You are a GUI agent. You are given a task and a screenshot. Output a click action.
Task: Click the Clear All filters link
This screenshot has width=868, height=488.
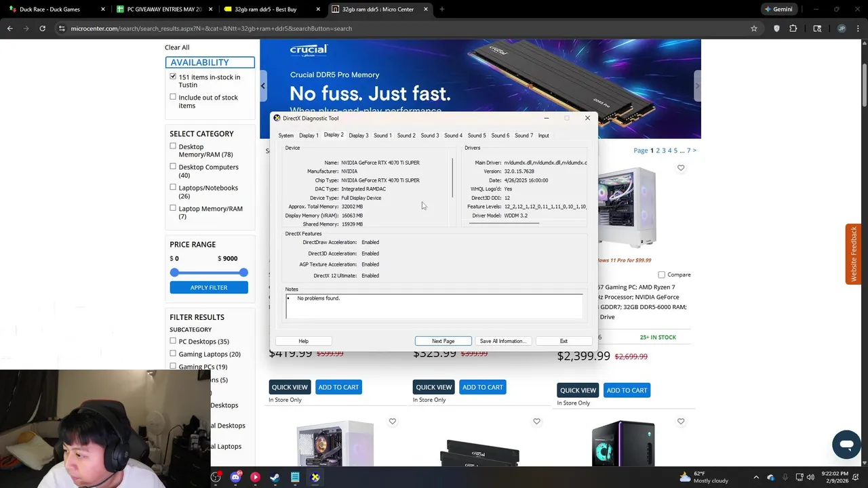[177, 47]
